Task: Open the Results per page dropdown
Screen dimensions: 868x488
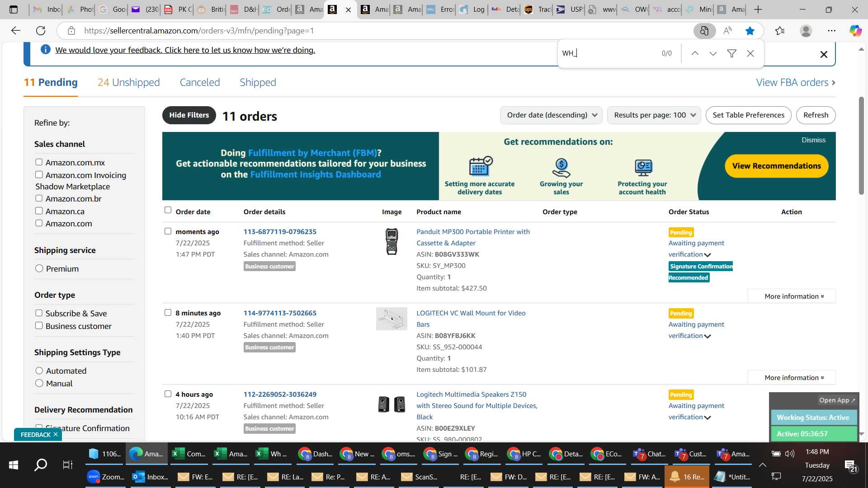Action: (x=654, y=115)
